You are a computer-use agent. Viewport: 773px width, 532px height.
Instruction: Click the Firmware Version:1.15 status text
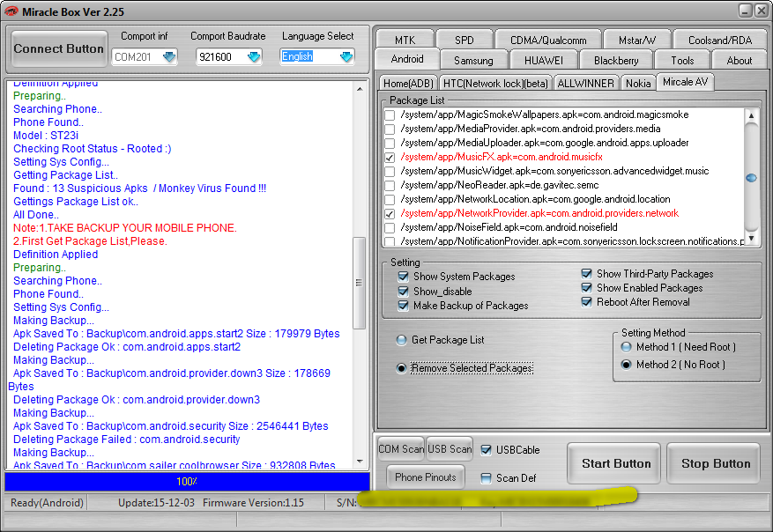pos(253,503)
